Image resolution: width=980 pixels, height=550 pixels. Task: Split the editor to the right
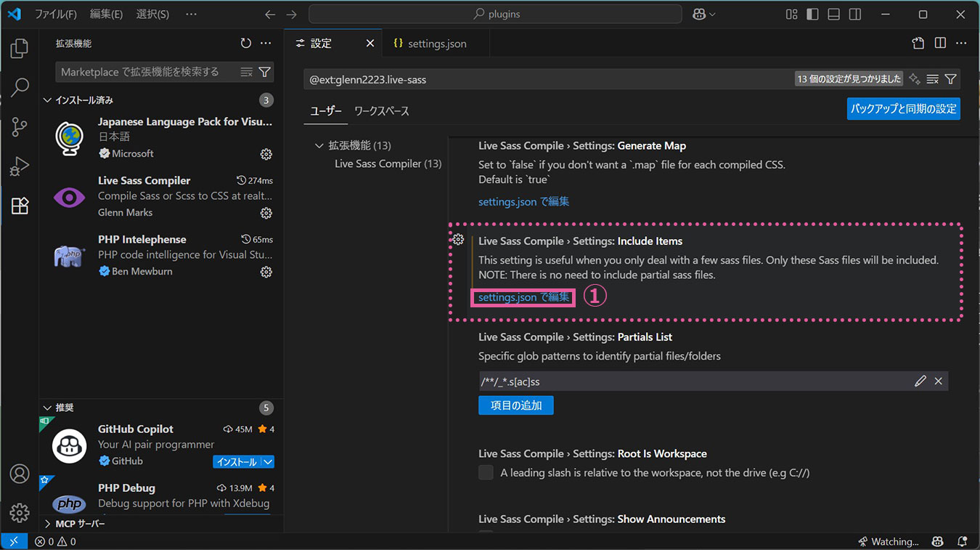tap(940, 44)
